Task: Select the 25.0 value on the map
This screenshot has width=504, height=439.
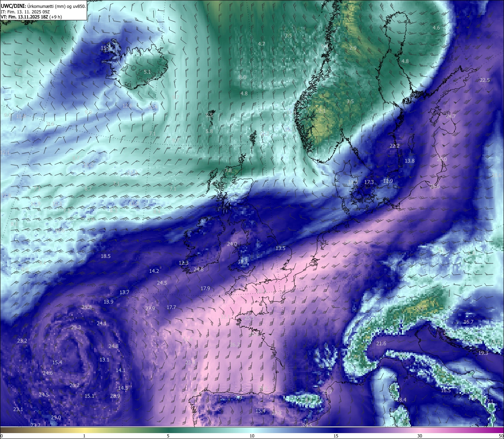Action: (x=56, y=417)
